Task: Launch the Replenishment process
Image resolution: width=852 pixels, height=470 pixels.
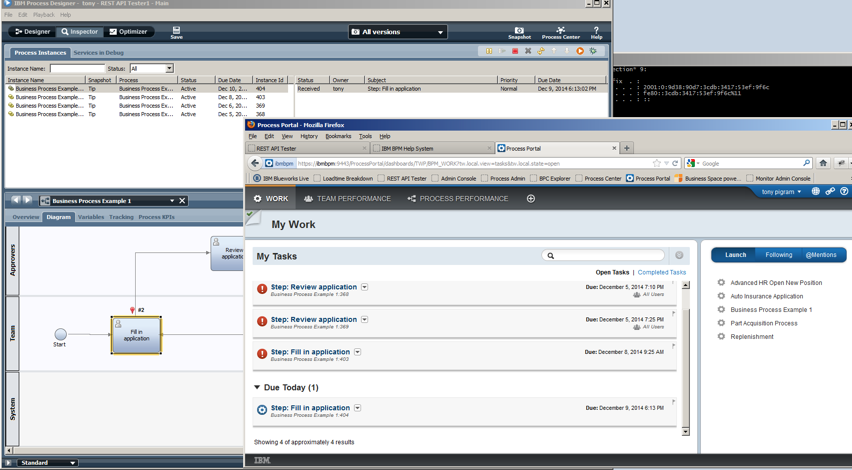Action: (x=751, y=337)
